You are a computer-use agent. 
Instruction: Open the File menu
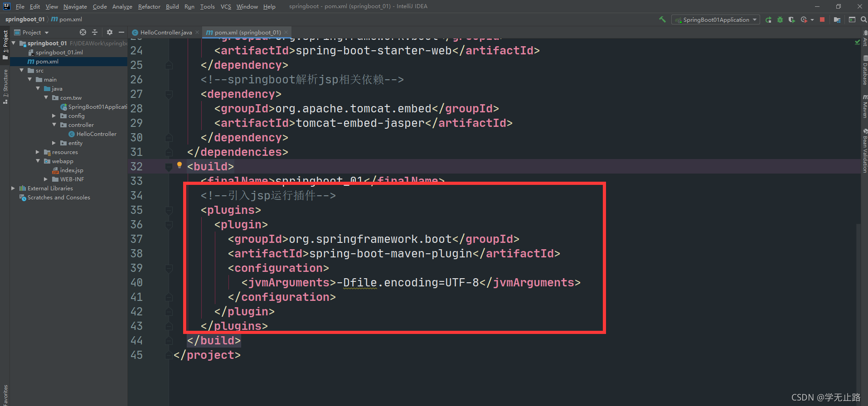click(x=20, y=6)
